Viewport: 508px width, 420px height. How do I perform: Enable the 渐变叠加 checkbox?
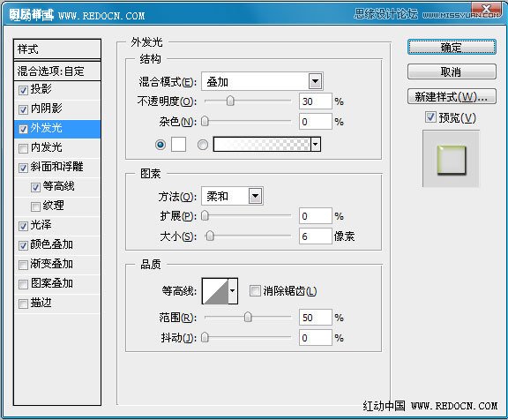click(x=23, y=265)
